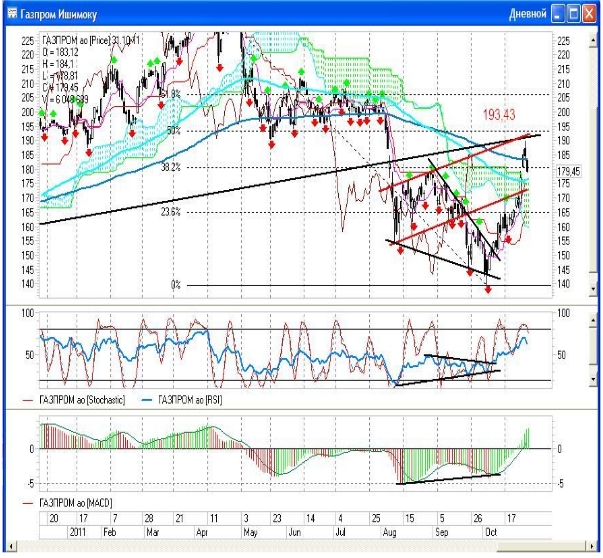Screen dimensions: 603x558
Task: Click the Jun month label on time axis
Action: click(x=295, y=532)
